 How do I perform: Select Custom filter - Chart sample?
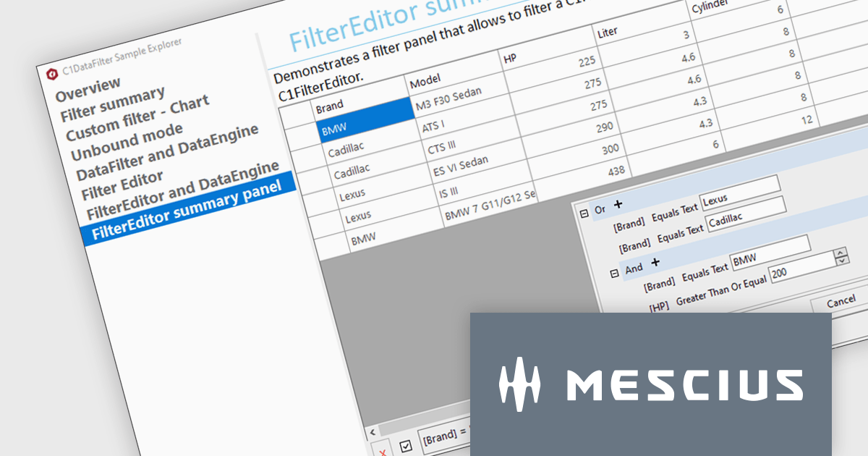(137, 117)
